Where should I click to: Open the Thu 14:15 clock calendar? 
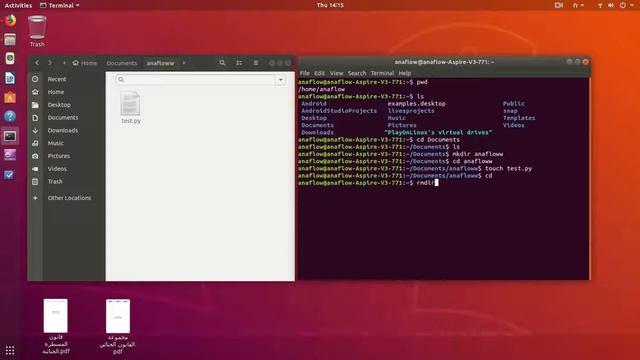330,5
